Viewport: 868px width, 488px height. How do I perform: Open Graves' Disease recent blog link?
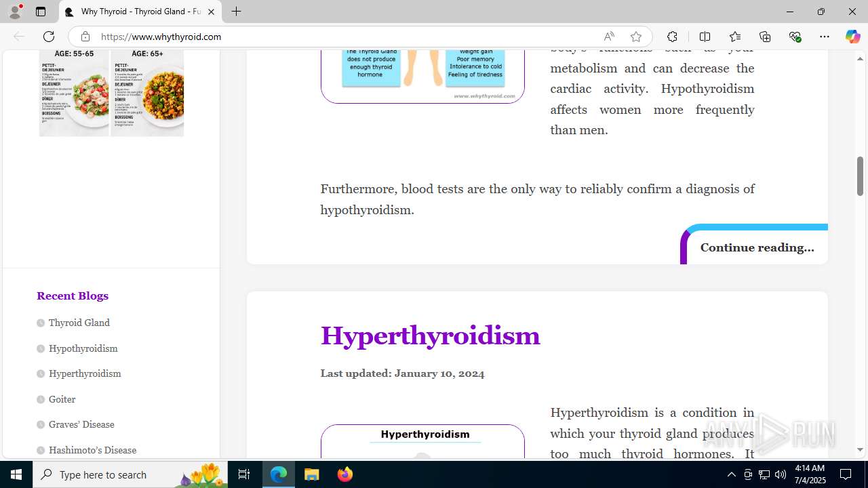click(x=81, y=424)
